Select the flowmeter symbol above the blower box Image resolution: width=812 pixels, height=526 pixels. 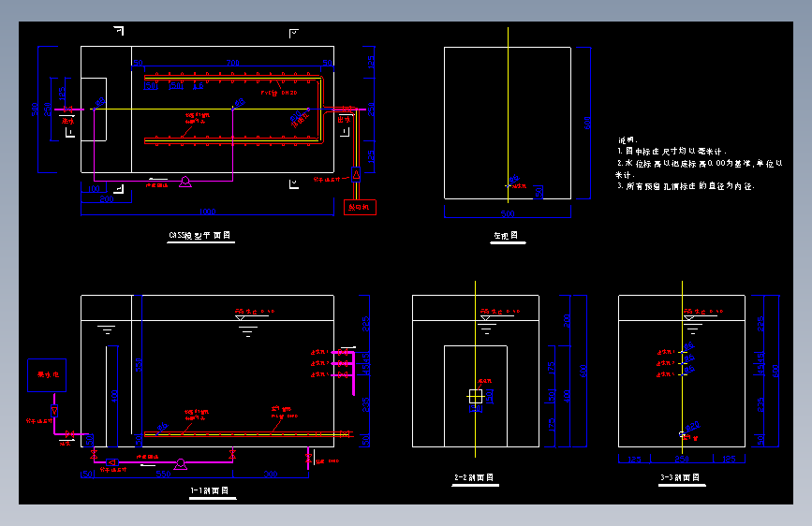pos(356,174)
